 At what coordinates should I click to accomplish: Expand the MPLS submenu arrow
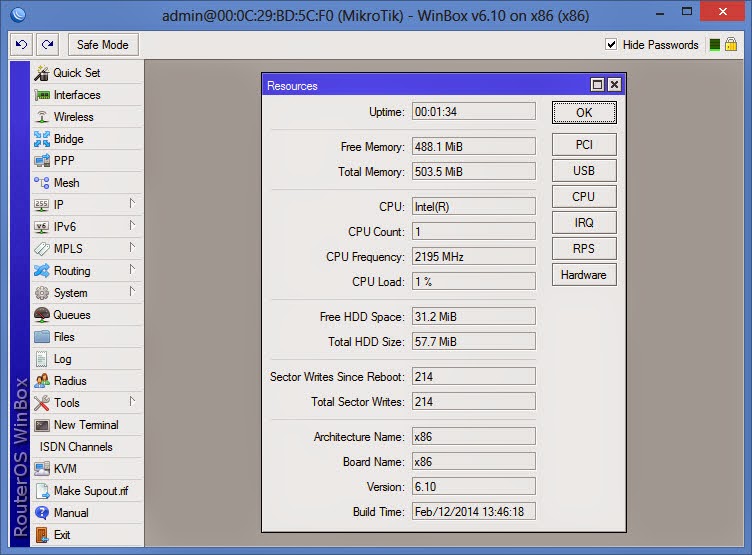point(132,248)
